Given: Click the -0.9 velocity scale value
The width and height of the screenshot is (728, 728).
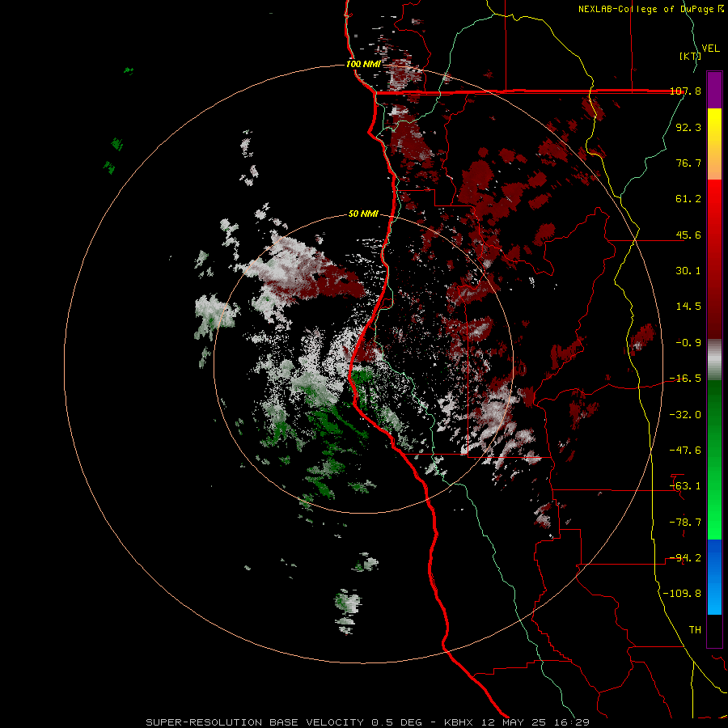Looking at the screenshot, I should point(688,343).
